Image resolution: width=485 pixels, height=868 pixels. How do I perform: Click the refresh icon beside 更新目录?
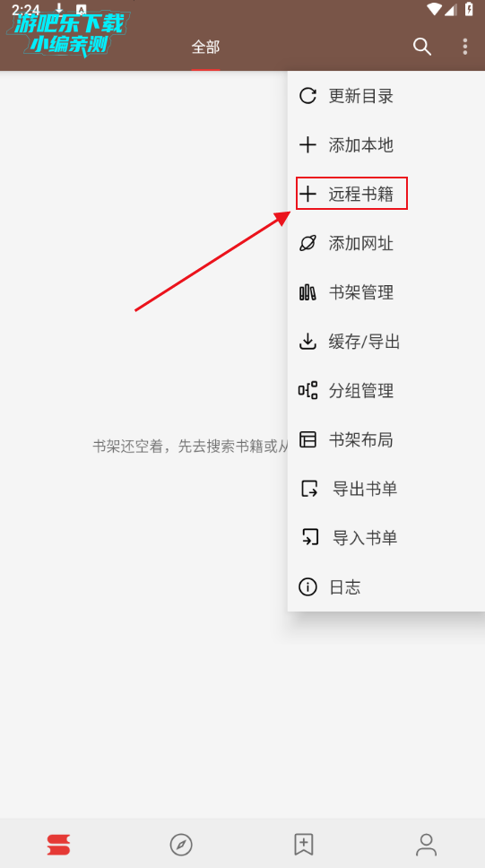[x=307, y=96]
